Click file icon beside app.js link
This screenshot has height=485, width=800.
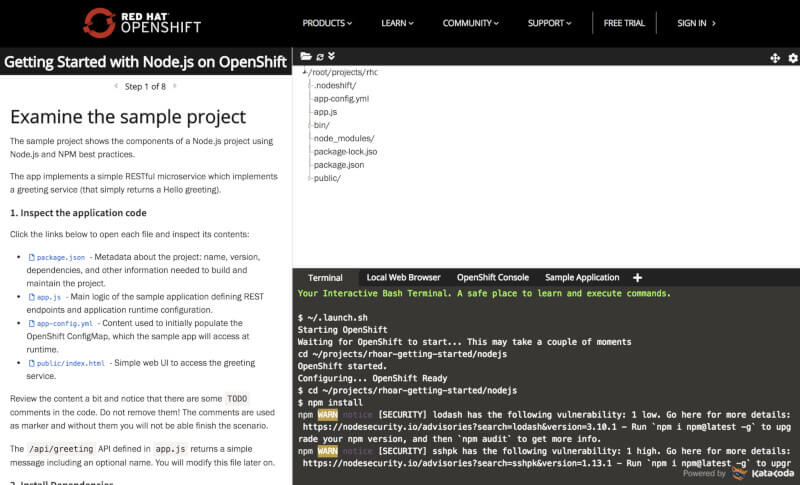(x=32, y=297)
